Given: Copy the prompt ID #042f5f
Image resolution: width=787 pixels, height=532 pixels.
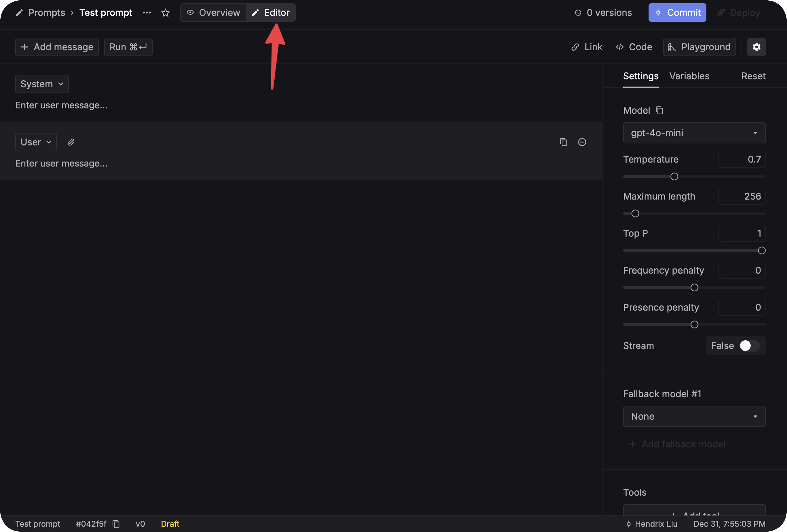Looking at the screenshot, I should (x=116, y=523).
